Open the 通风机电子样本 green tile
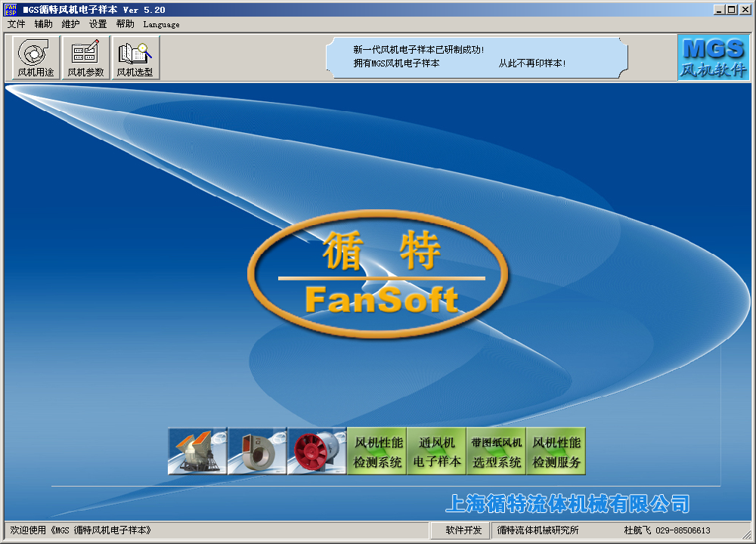Viewport: 756px width, 544px height. [437, 451]
